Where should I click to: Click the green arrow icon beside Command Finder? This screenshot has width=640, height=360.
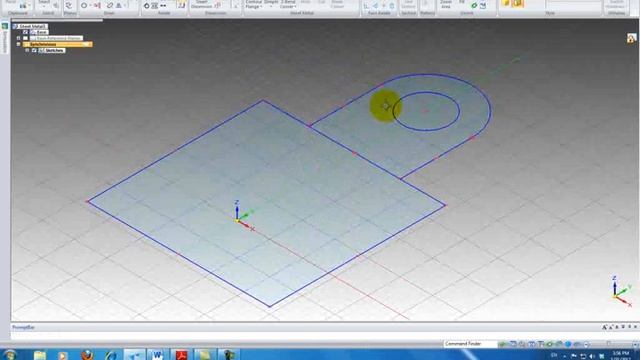coord(503,344)
